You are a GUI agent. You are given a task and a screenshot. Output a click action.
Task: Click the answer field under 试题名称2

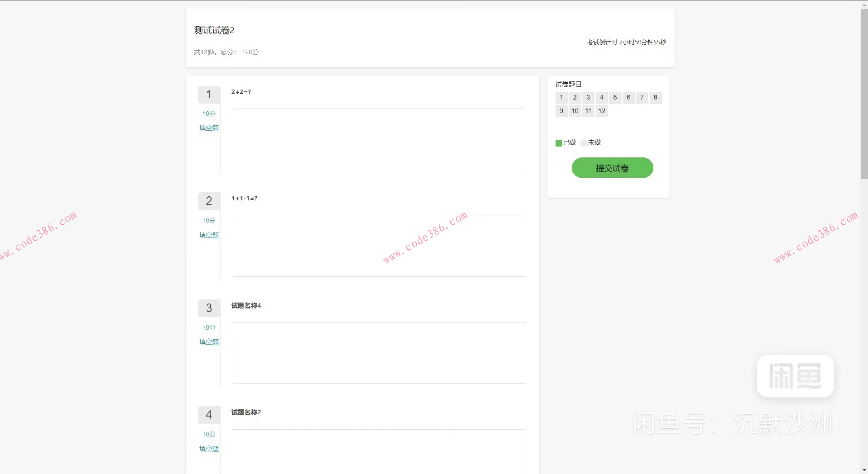[x=379, y=451]
